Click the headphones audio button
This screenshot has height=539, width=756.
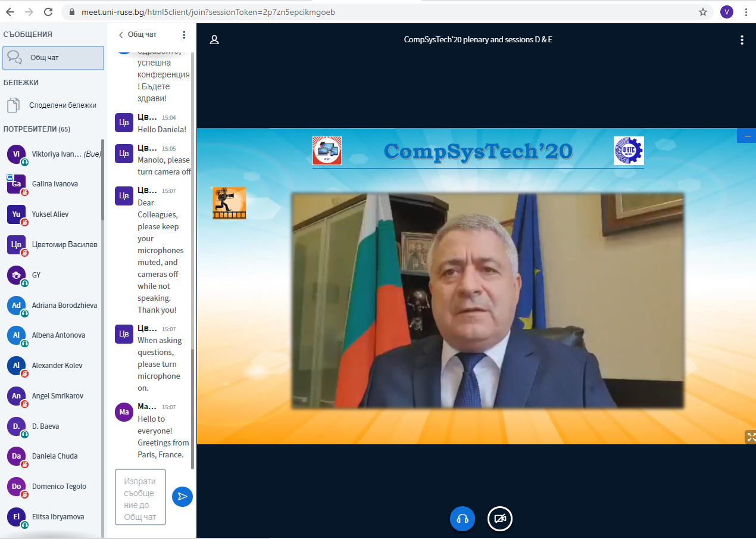(x=462, y=519)
